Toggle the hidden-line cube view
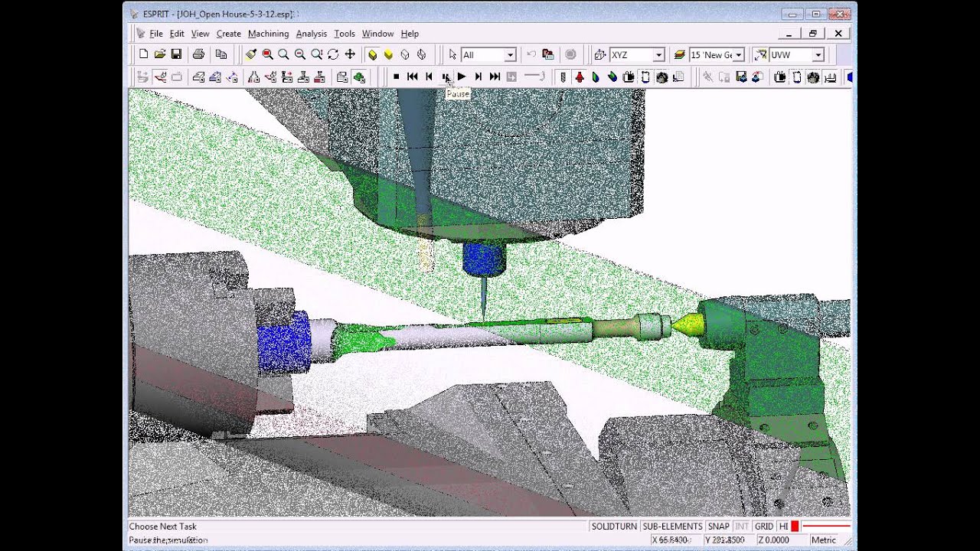The image size is (980, 551). pyautogui.click(x=421, y=54)
